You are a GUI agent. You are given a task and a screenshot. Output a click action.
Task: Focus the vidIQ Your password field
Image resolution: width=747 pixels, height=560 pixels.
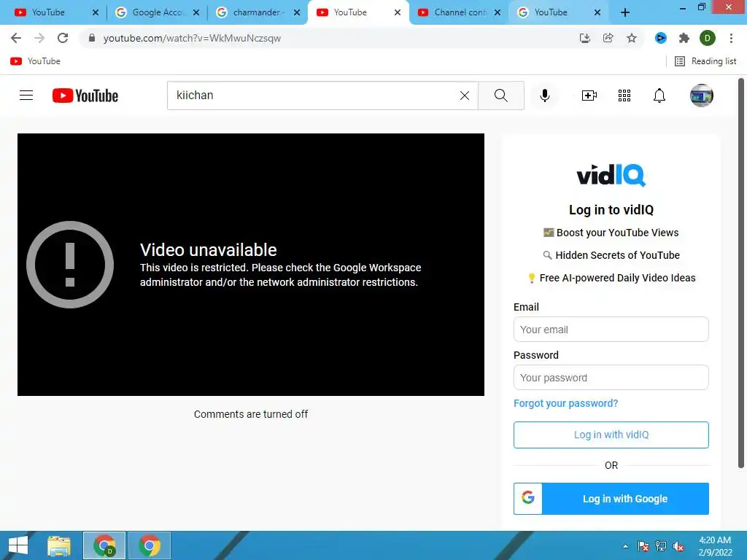coord(611,378)
